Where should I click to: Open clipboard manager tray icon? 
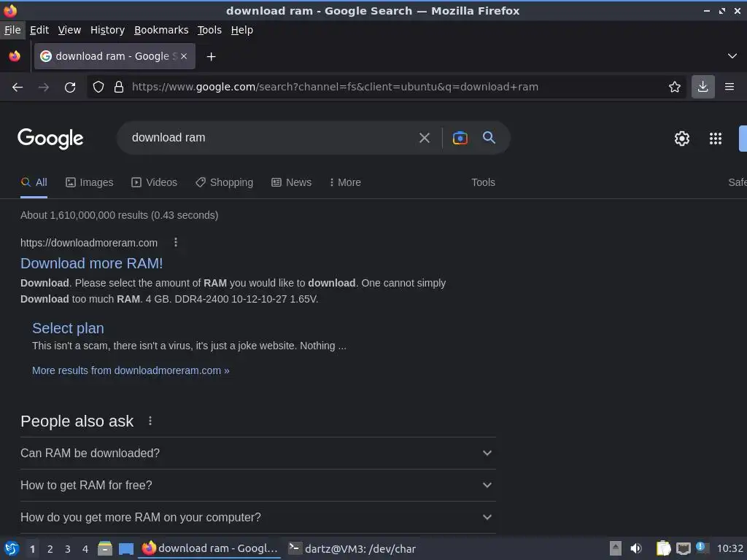pos(663,548)
